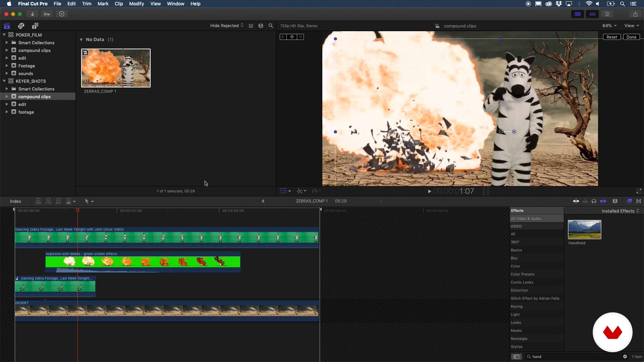Open Spotlight search in menu bar
The height and width of the screenshot is (362, 644).
coord(622,4)
